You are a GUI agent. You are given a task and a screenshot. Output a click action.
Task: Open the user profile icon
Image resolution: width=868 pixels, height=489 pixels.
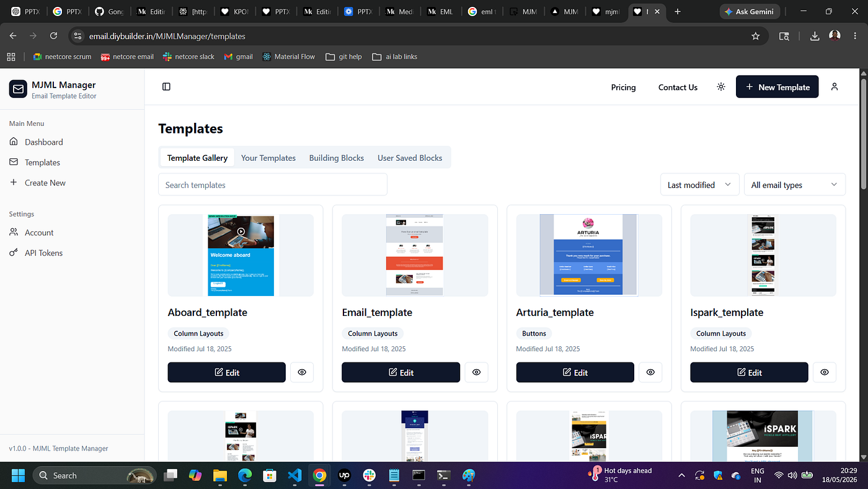pyautogui.click(x=835, y=87)
